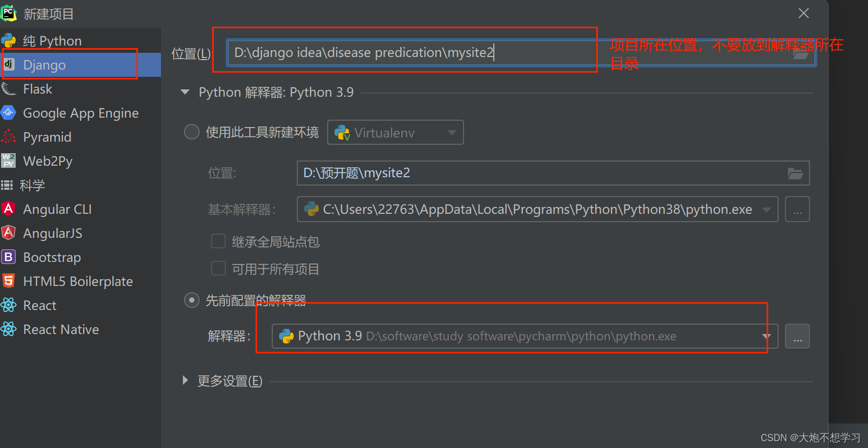Screen dimensions: 868x448
Task: Click the React Native atom icon
Action: tap(8, 329)
